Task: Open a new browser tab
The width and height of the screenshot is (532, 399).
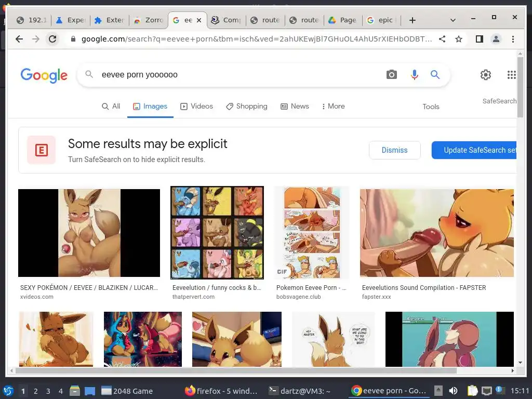Action: (412, 20)
